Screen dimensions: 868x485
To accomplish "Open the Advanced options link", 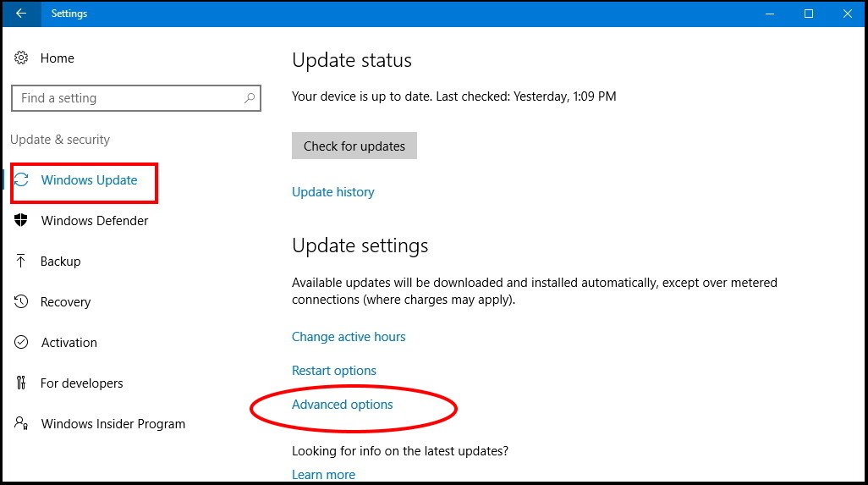I will point(342,405).
